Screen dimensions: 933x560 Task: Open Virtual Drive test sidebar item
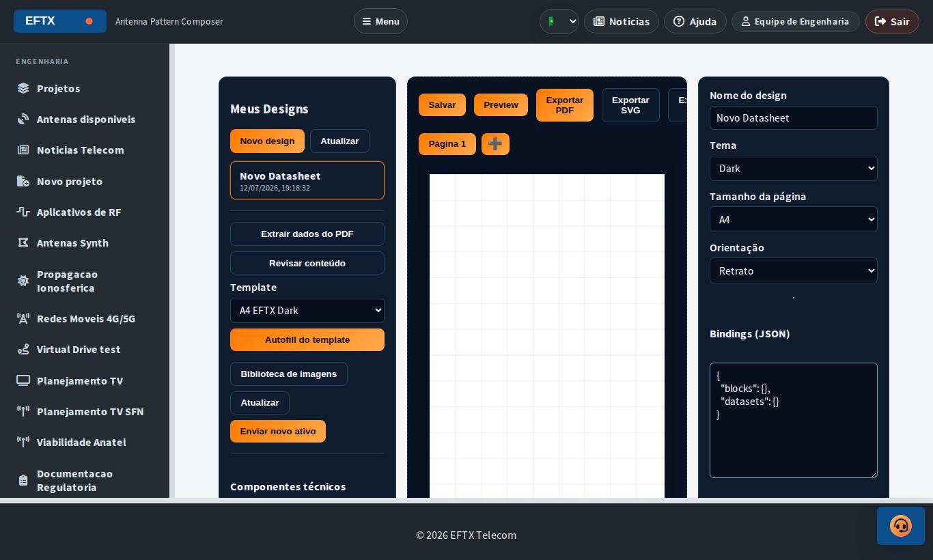(x=85, y=349)
